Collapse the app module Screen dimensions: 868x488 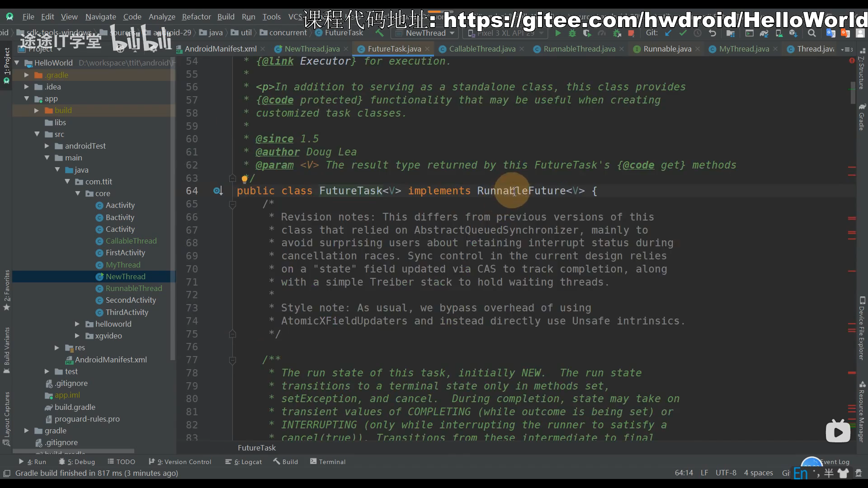[x=26, y=99]
